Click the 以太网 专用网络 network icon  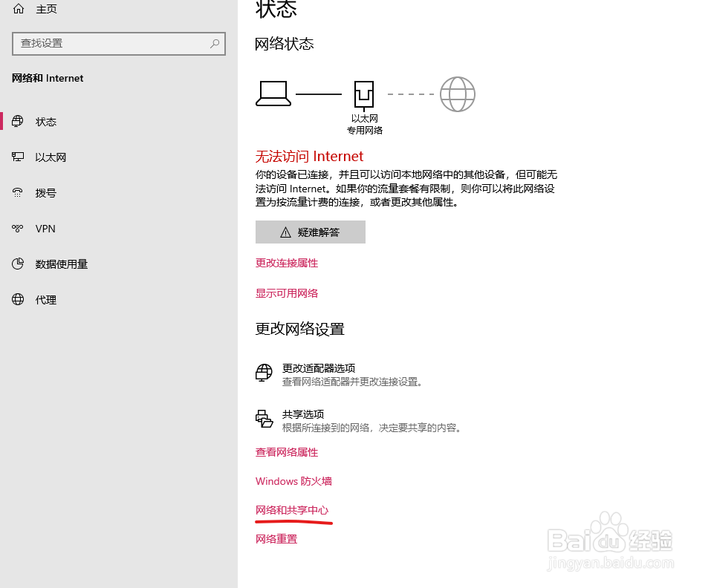364,94
